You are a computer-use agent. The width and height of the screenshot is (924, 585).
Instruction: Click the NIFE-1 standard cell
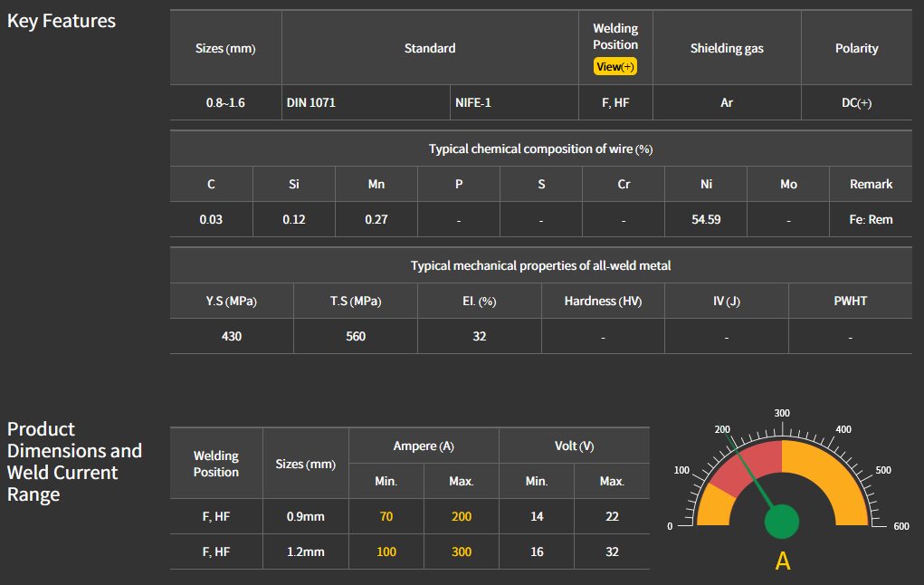coord(473,103)
